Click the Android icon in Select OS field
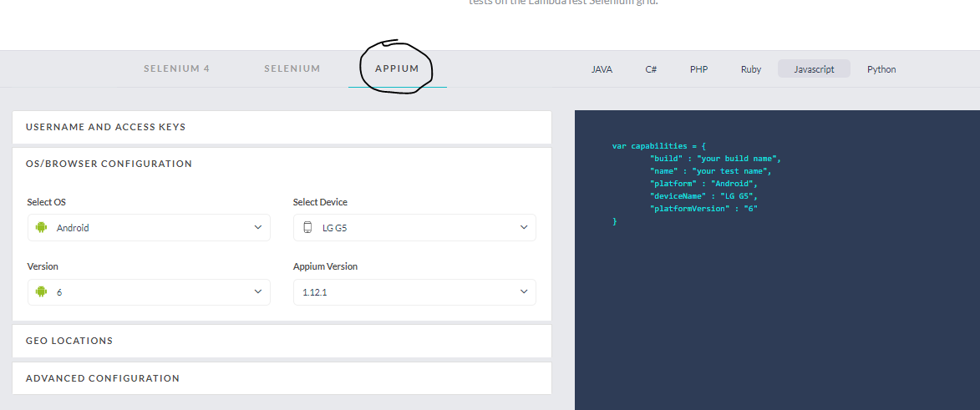 [41, 227]
